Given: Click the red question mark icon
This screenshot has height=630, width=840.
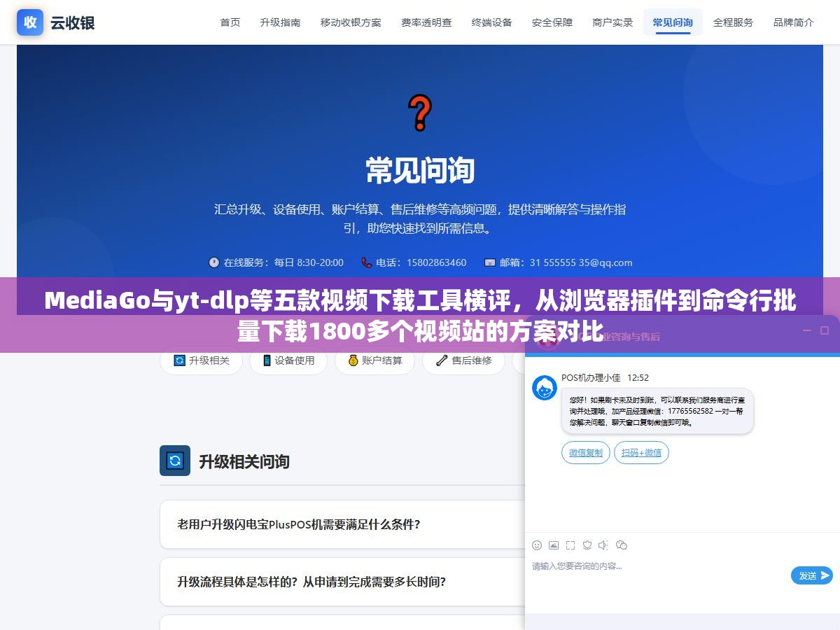Looking at the screenshot, I should (x=420, y=113).
